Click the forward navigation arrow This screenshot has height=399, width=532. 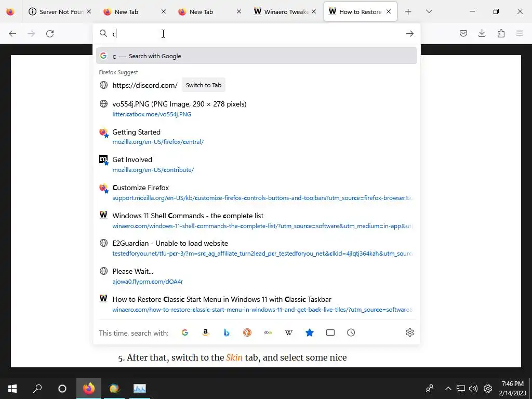tap(31, 34)
